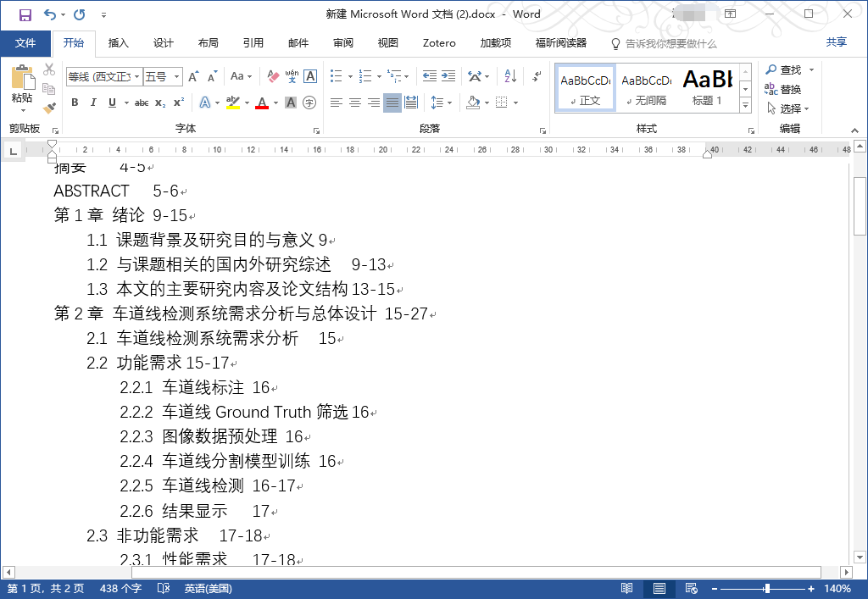
Task: Toggle the justify alignment button
Action: [x=392, y=103]
